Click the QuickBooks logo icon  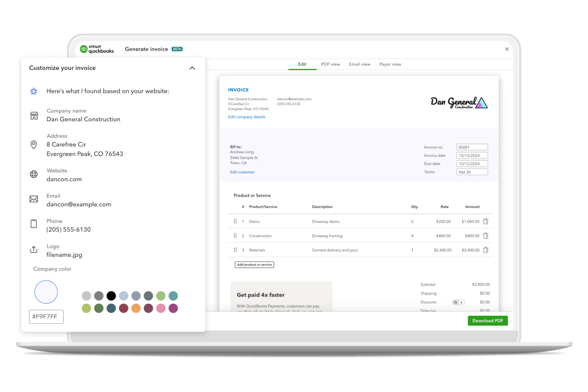[84, 49]
